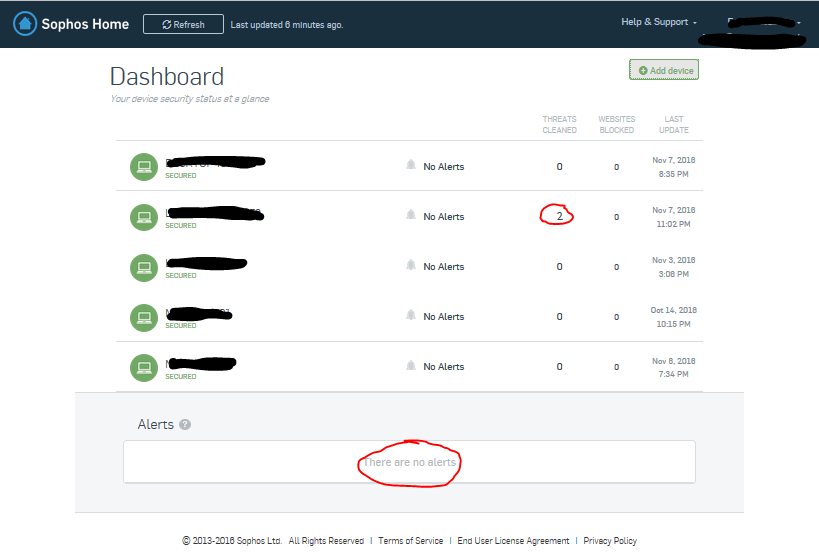Click 'No Alerts' in the 11:02 PM row

pyautogui.click(x=443, y=217)
